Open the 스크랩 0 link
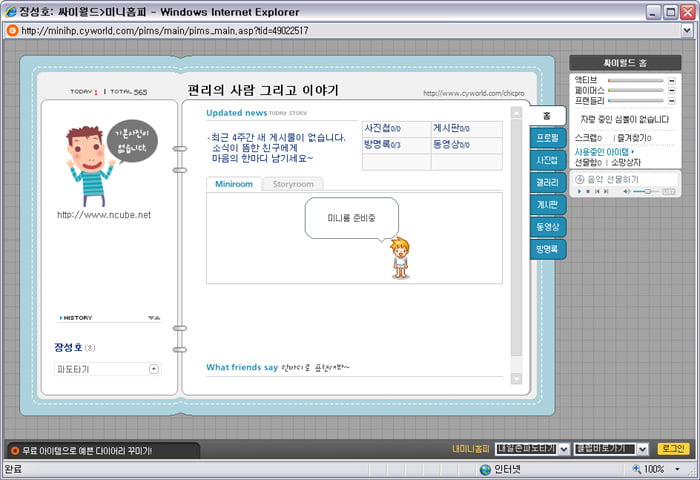Viewport: 700px width, 480px height. coord(588,138)
